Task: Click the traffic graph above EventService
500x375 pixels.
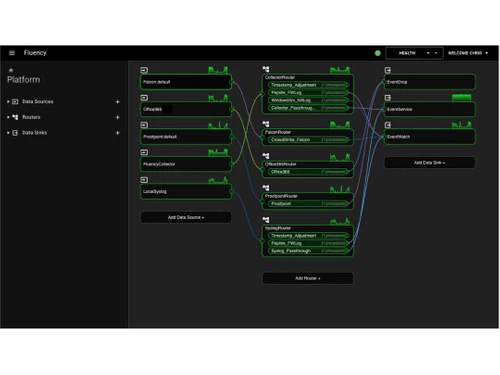Action: point(462,98)
